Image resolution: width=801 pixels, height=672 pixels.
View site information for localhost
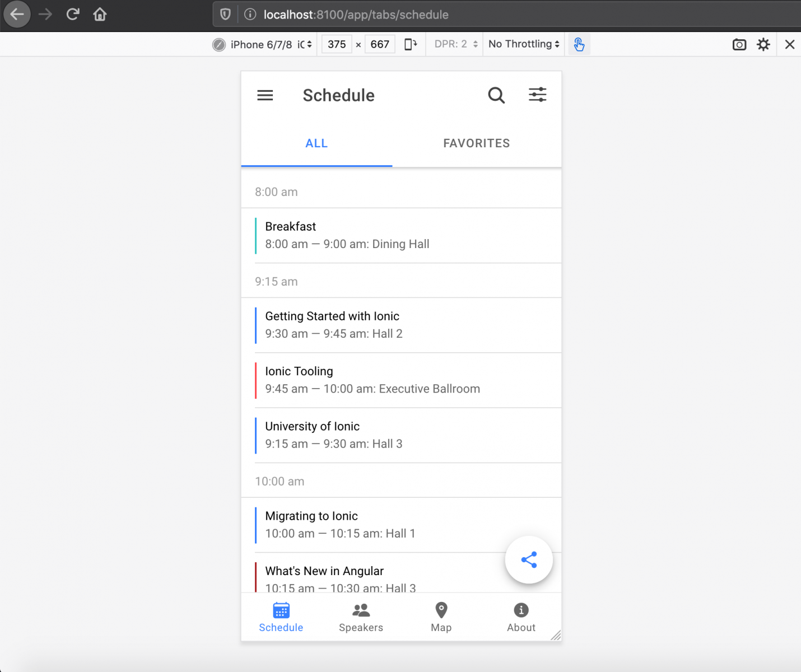tap(250, 15)
